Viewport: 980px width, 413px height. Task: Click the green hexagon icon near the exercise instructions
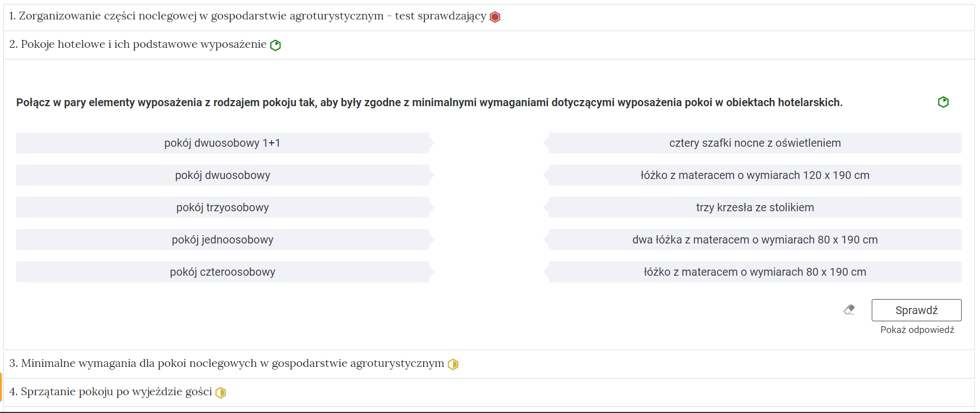(x=943, y=102)
